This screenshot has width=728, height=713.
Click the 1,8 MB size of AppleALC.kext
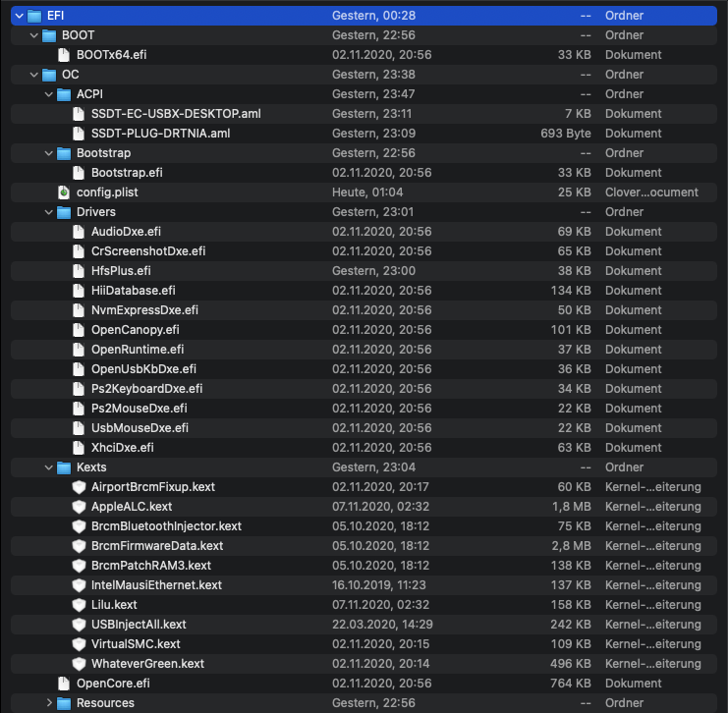click(x=572, y=507)
